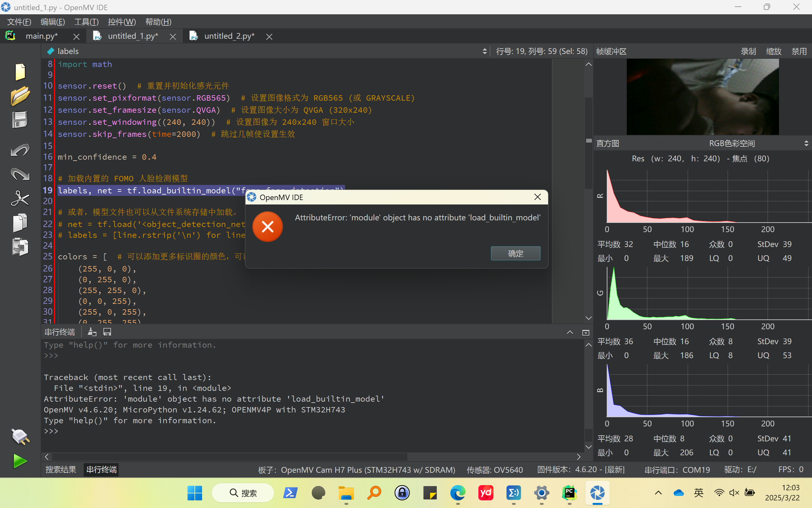812x508 pixels.
Task: Open Settings gear from taskbar
Action: coord(541,493)
